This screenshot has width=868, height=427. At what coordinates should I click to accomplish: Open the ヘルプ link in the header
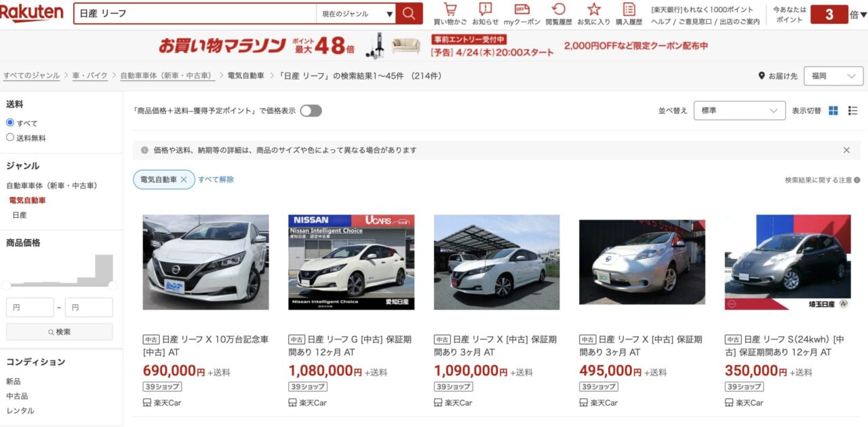(661, 22)
